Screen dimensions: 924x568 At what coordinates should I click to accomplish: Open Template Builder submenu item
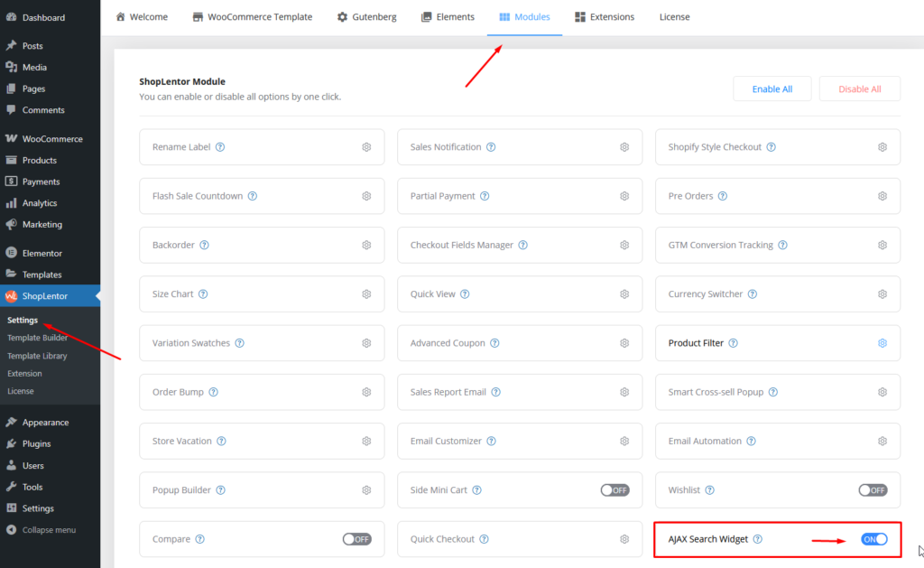37,338
